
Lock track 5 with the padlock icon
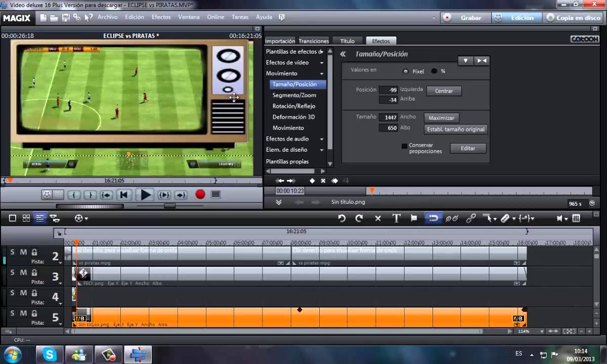(34, 313)
